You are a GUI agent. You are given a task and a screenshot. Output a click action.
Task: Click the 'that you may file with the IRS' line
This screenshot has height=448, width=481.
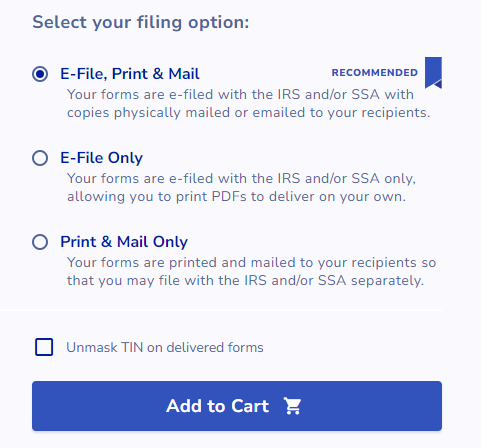pyautogui.click(x=245, y=281)
